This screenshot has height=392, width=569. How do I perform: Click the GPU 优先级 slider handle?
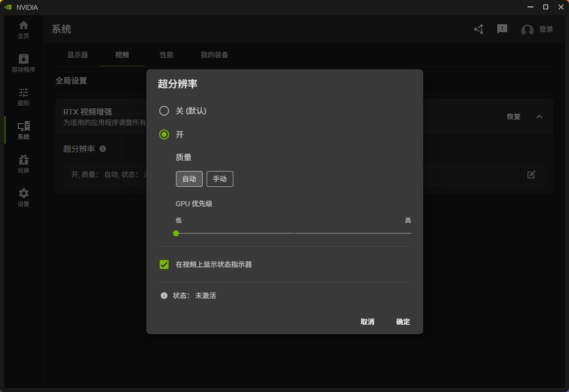click(x=176, y=233)
